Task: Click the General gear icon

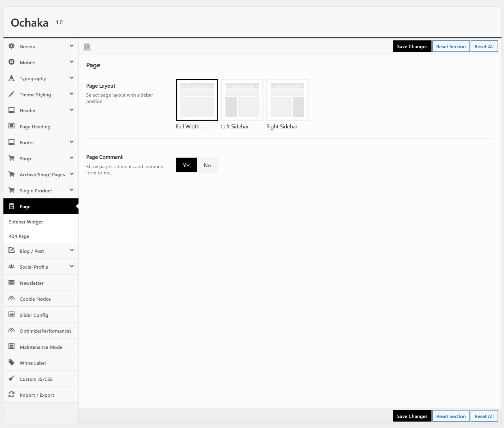Action: click(x=11, y=46)
